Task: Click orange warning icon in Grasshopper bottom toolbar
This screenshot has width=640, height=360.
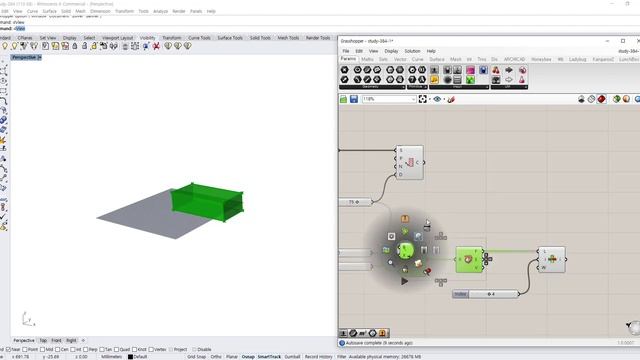Action: (x=382, y=333)
